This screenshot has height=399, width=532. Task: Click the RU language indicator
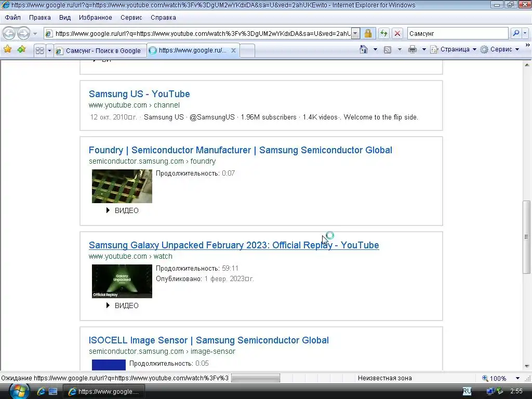467,391
